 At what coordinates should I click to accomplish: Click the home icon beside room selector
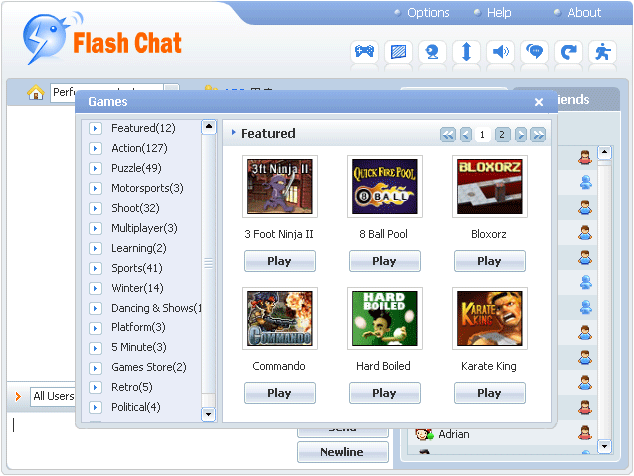pyautogui.click(x=36, y=93)
